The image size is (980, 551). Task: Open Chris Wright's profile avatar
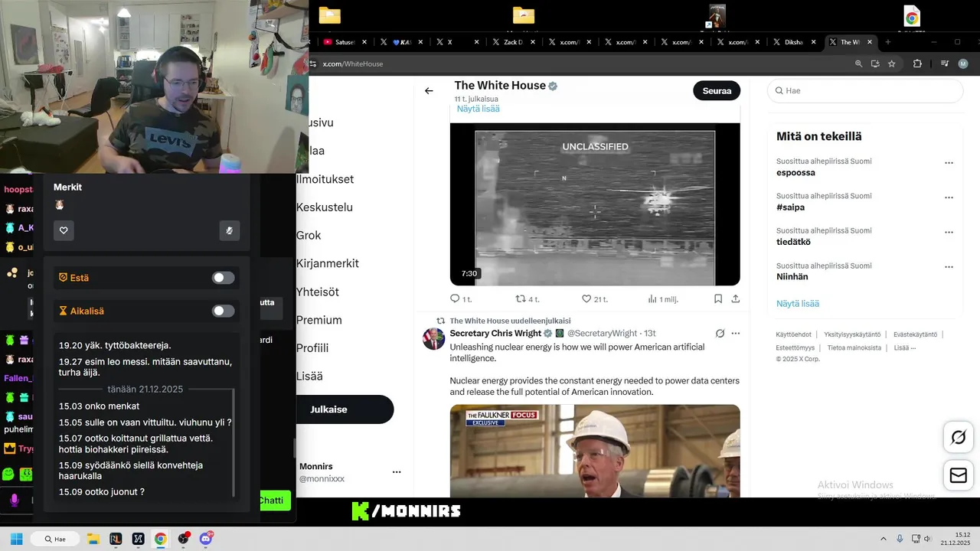[434, 338]
